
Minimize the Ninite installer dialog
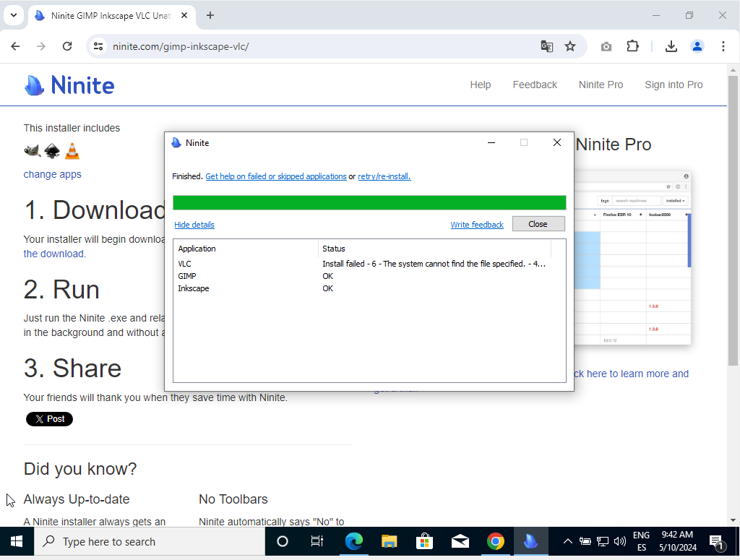(x=491, y=142)
